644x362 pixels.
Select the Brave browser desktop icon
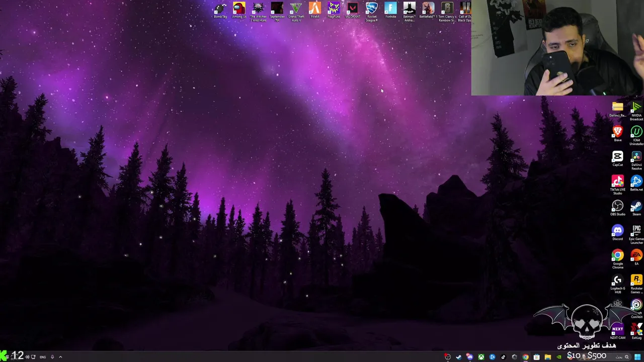617,134
